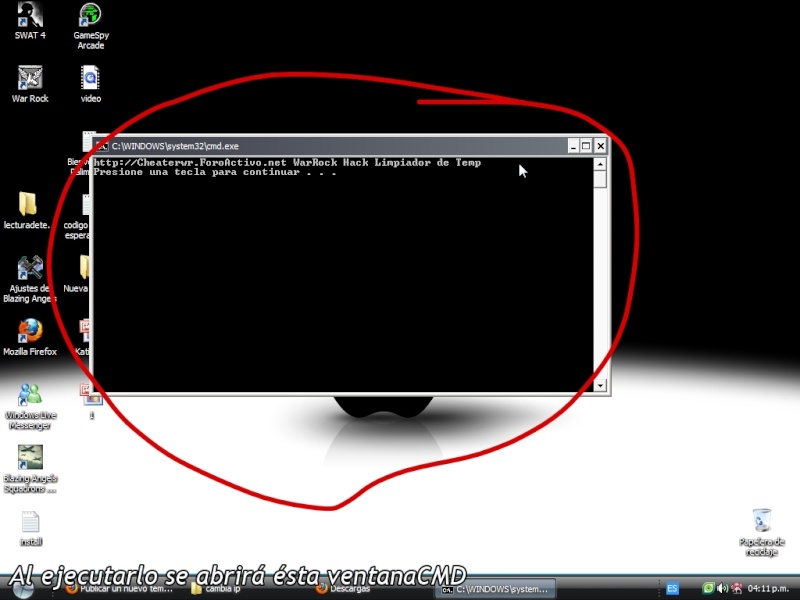Open the Papelera de reciclaje
The height and width of the screenshot is (600, 800).
tap(762, 533)
